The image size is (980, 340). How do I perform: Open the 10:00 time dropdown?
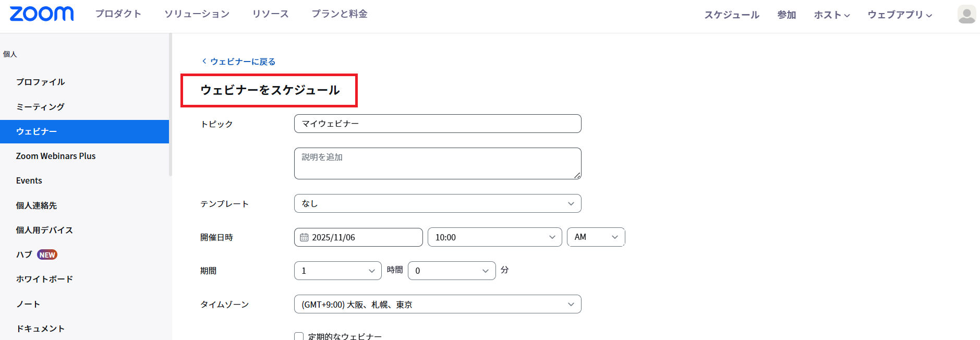pos(494,237)
